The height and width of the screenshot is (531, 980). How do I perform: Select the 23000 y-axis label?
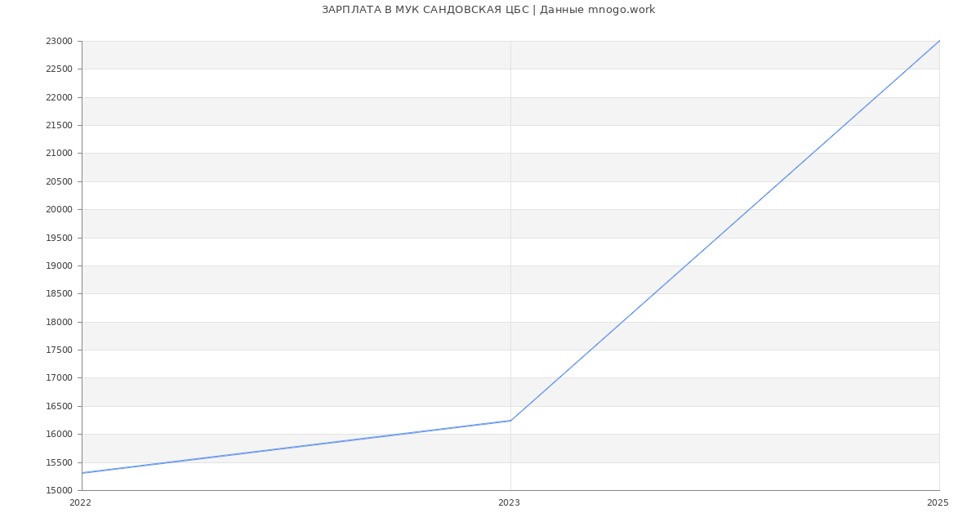point(59,42)
